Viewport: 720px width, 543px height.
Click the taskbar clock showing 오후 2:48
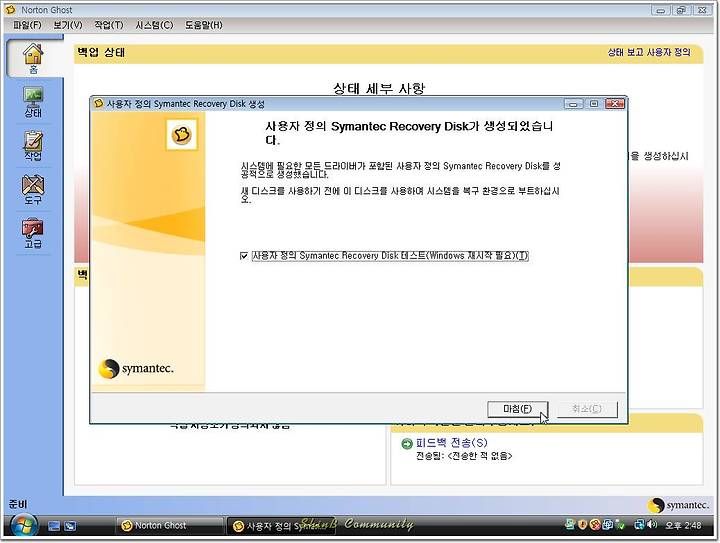[x=683, y=526]
